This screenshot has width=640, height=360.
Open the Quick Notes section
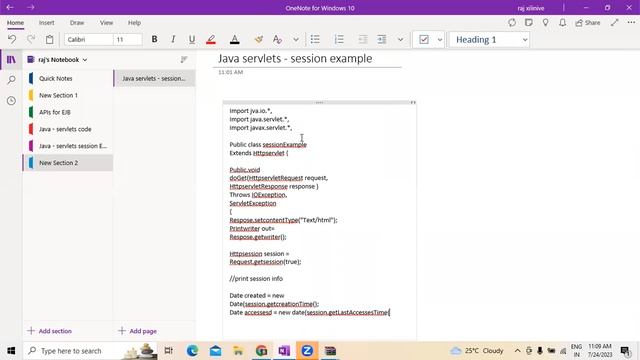(68, 78)
